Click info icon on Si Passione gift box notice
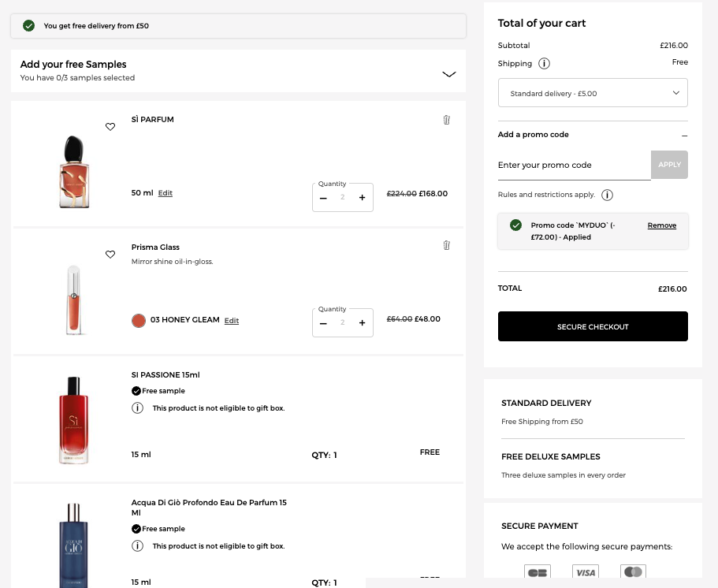 point(137,408)
